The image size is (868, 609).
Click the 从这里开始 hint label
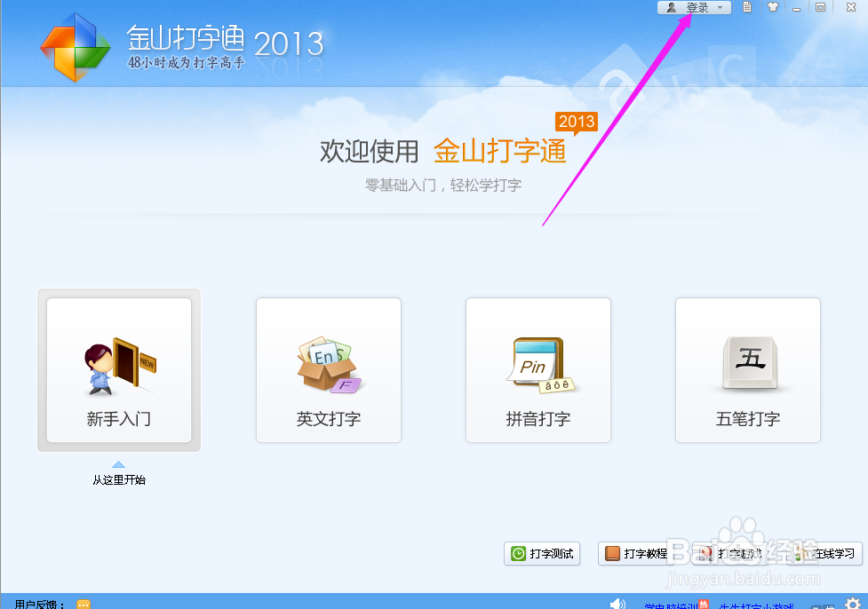(x=119, y=479)
